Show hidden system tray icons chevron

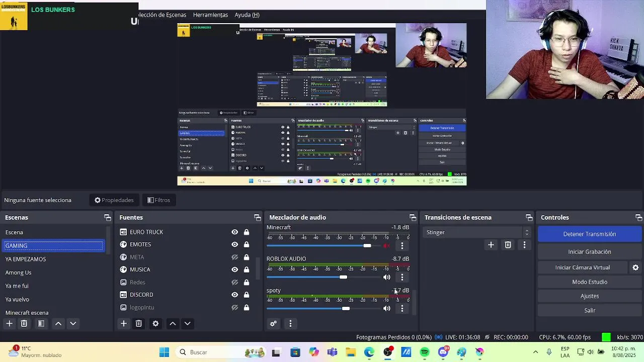tap(535, 352)
